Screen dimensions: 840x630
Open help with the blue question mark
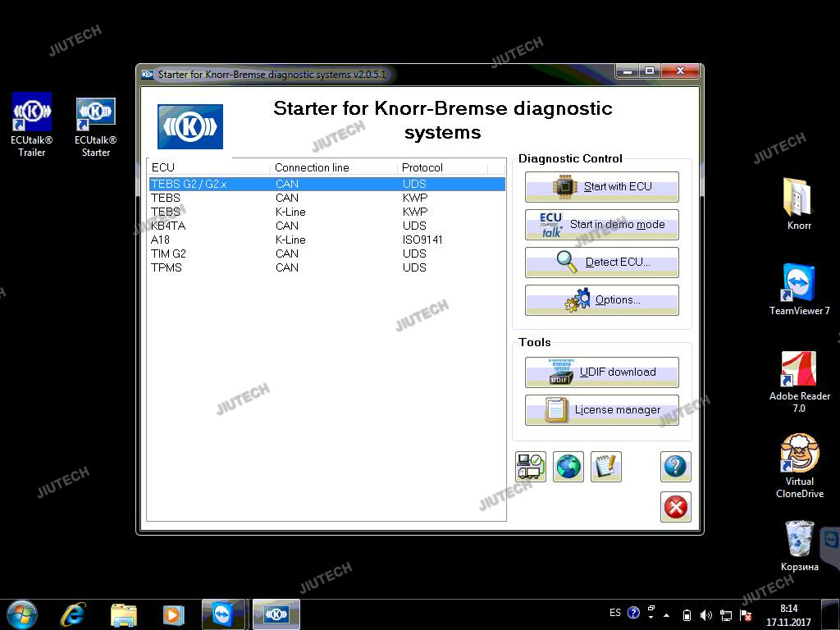click(x=675, y=467)
